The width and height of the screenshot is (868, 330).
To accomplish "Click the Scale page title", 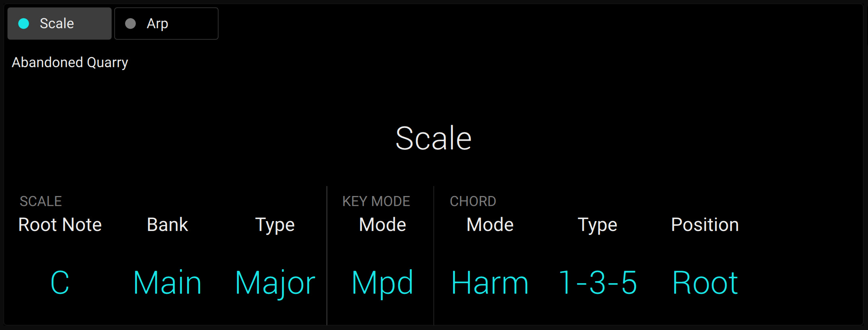I will click(434, 137).
